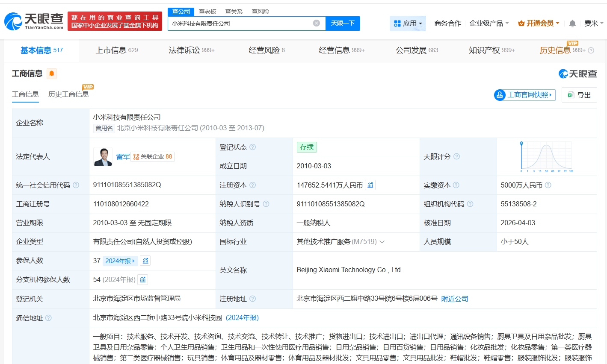Click the 导出 export button

pyautogui.click(x=579, y=95)
